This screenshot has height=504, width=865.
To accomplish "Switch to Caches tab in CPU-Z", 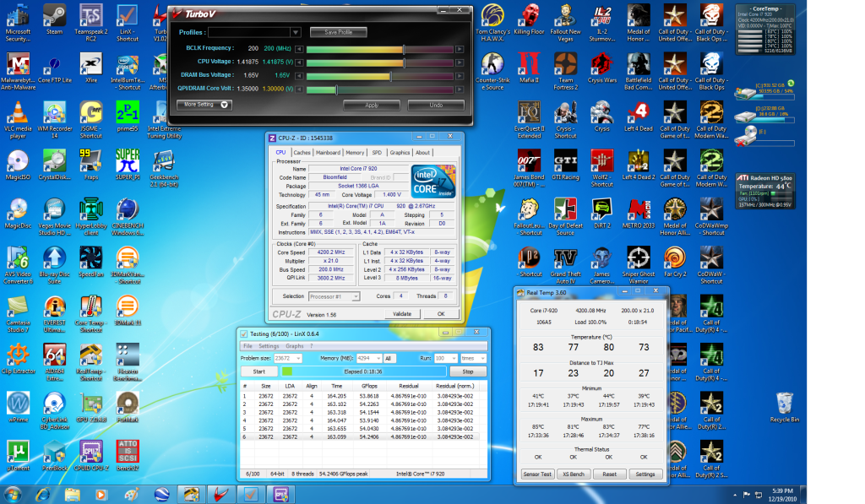I will coord(302,153).
